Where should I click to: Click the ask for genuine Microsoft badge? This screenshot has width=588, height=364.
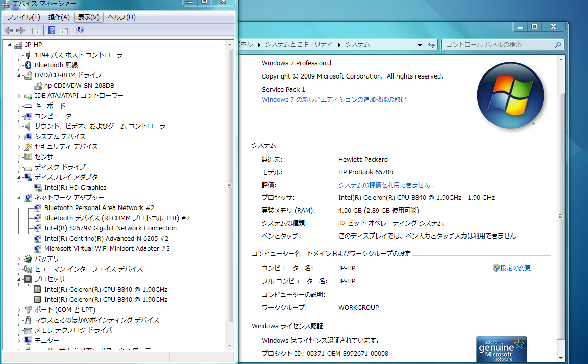(501, 349)
